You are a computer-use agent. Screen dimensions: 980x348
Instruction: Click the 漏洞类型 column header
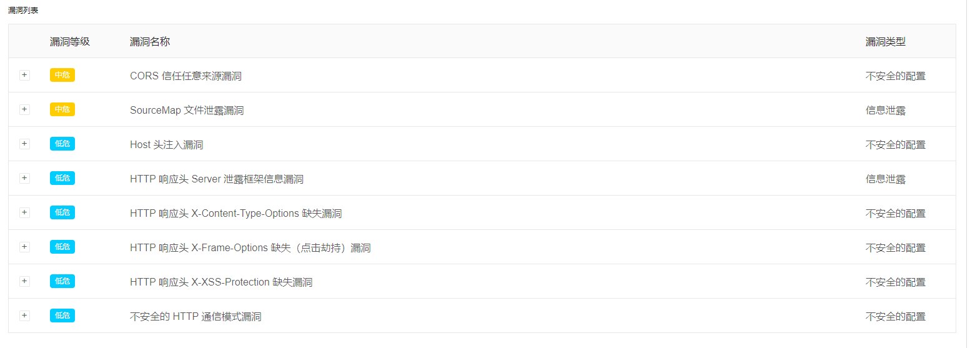tap(885, 42)
